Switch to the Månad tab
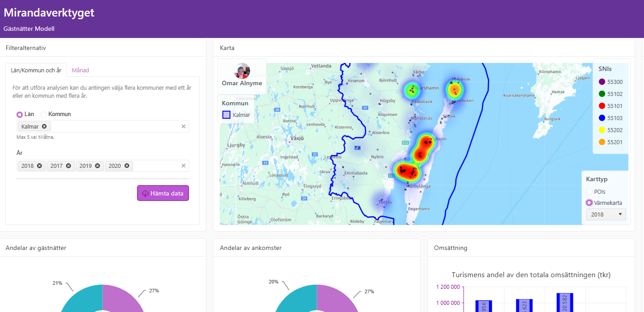The image size is (644, 312). [x=80, y=70]
